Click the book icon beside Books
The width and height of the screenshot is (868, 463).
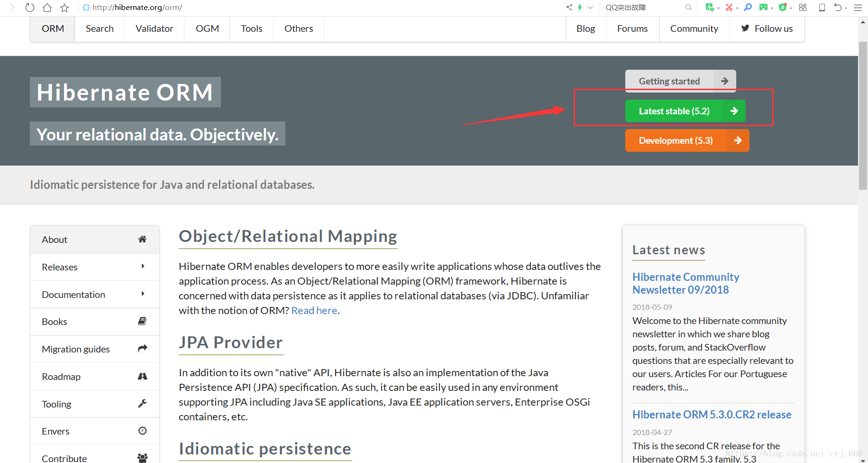click(x=142, y=321)
